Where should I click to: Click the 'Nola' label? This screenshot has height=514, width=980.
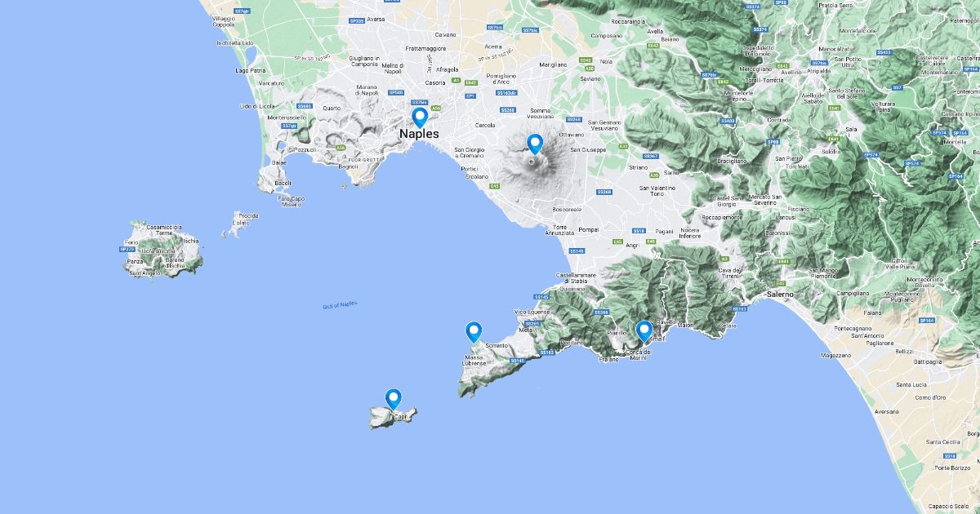click(x=606, y=61)
